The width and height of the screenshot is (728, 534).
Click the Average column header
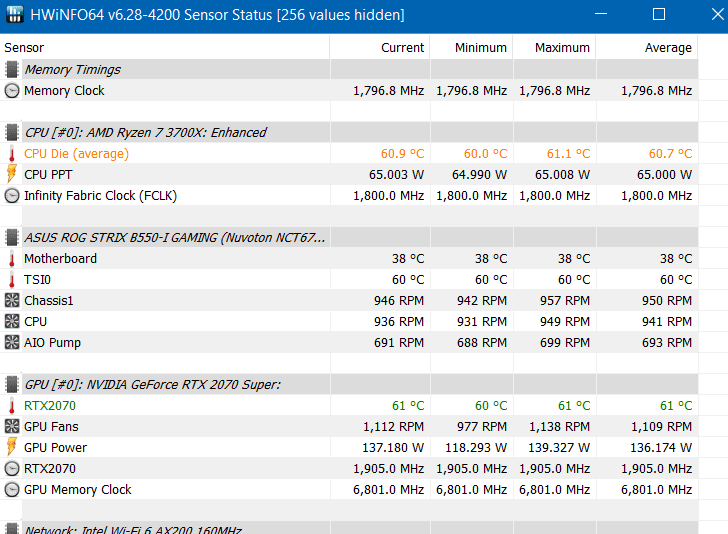(x=647, y=47)
